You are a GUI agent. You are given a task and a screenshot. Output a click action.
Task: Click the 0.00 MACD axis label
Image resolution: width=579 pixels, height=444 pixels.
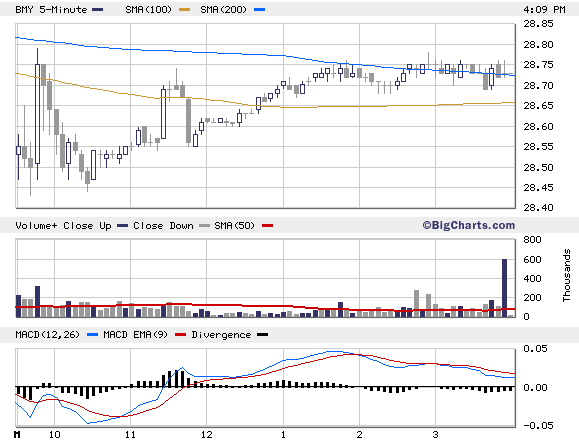pos(535,388)
